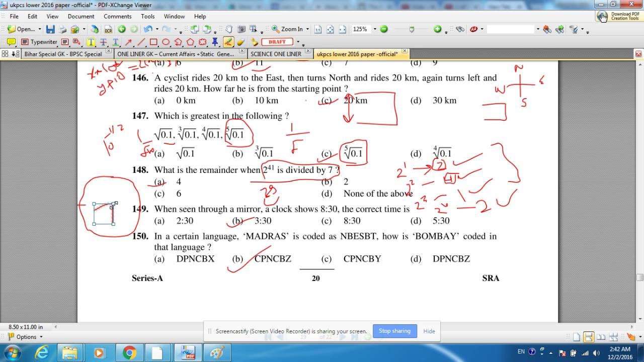Click Hide on Screencastify notification
This screenshot has height=362, width=644.
(429, 331)
